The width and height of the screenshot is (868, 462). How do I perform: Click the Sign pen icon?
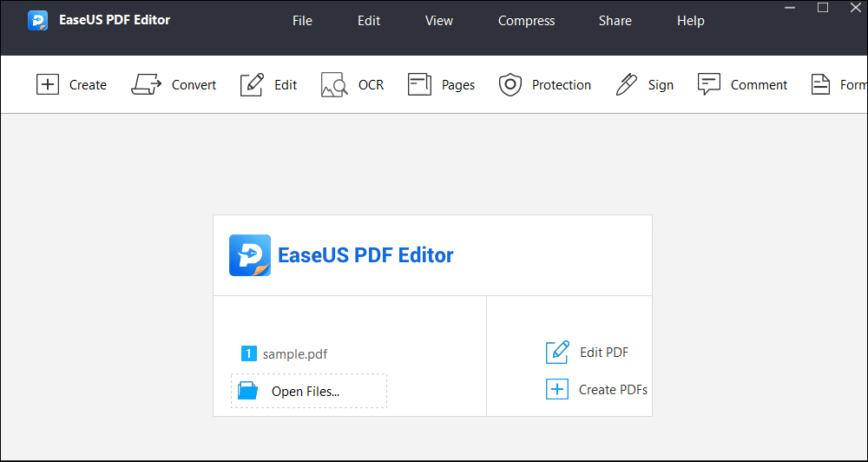[x=627, y=85]
